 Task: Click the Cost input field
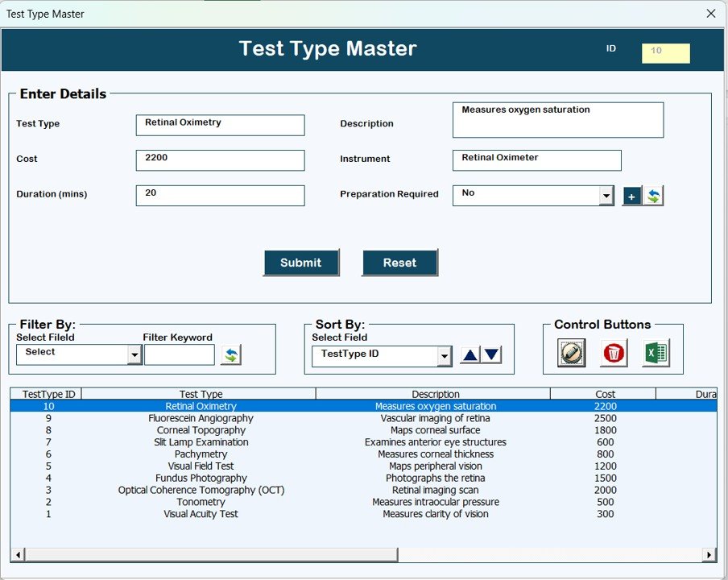220,160
